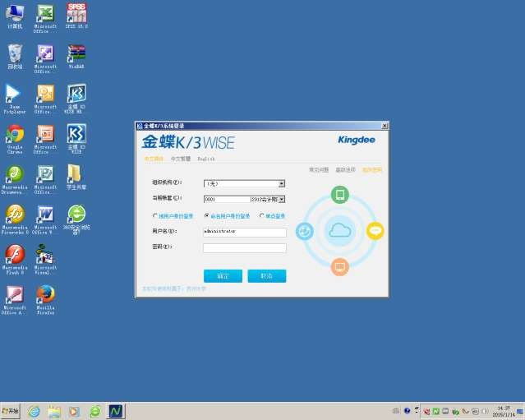Open the Microsoft Office InfoPath purple shortcut
This screenshot has width=525, height=420.
pyautogui.click(x=45, y=58)
